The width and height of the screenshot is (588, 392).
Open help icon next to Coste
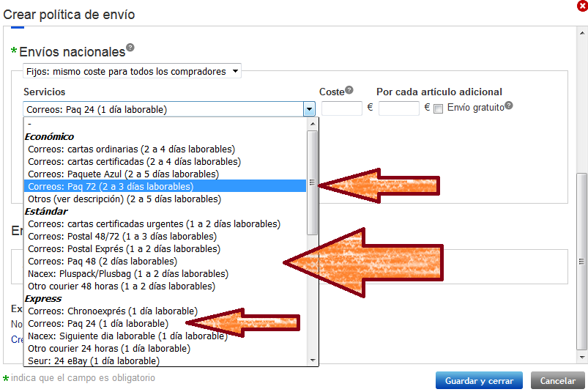pos(349,90)
